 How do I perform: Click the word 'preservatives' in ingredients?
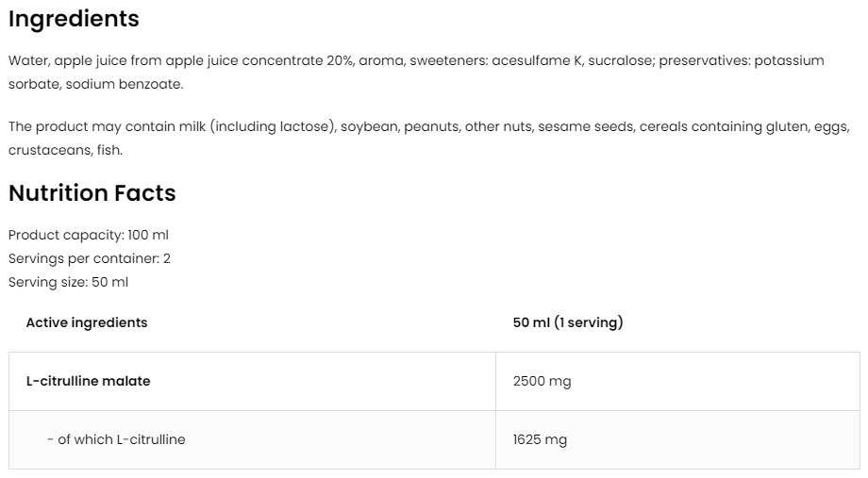point(699,60)
